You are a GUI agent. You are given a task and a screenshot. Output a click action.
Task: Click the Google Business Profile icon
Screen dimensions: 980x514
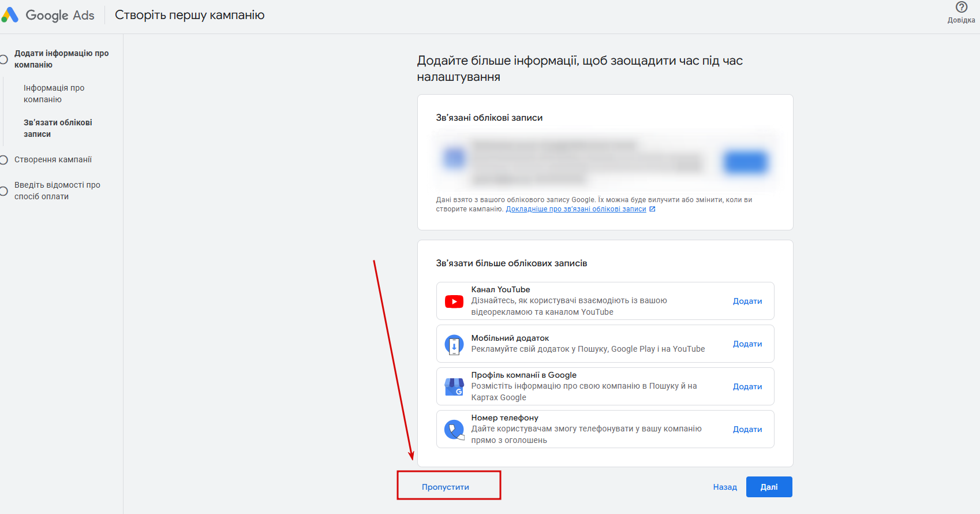click(454, 387)
